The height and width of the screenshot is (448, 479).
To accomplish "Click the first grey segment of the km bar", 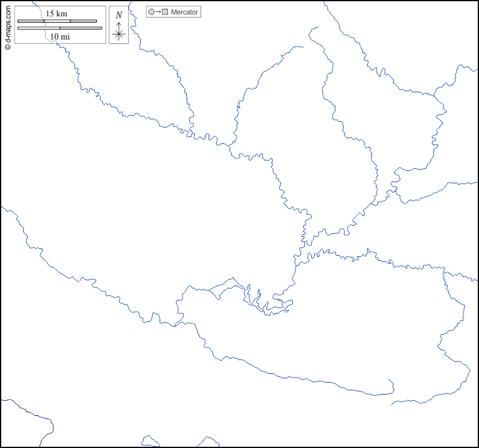I will click(x=31, y=21).
